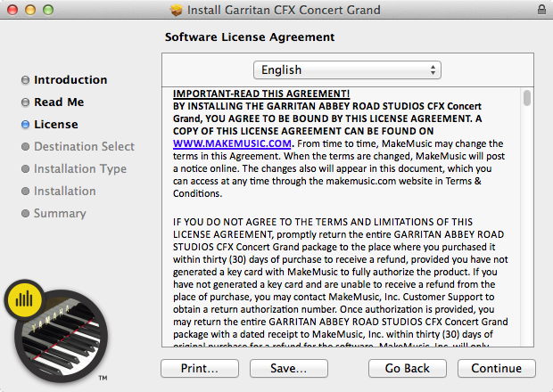Click the Print... button
The image size is (553, 392).
click(x=200, y=369)
